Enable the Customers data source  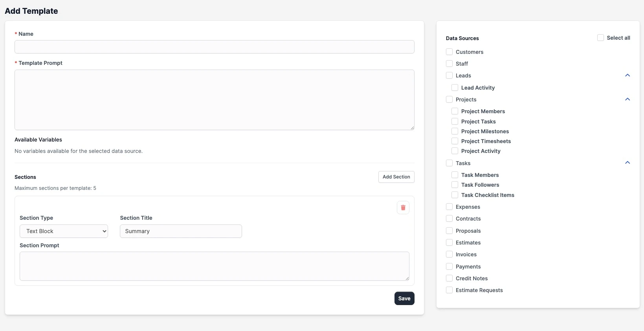point(450,52)
